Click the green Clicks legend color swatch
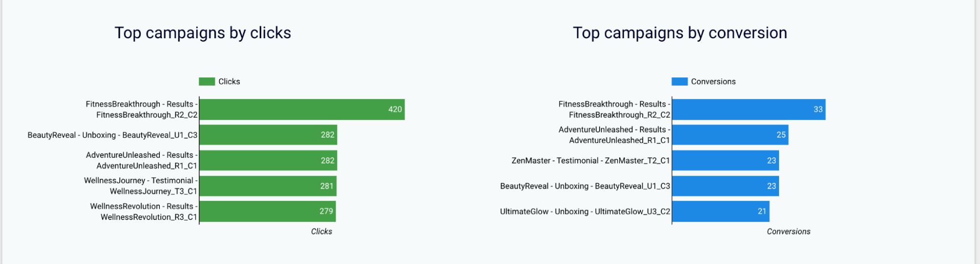Viewport: 980px width, 264px height. pos(207,81)
